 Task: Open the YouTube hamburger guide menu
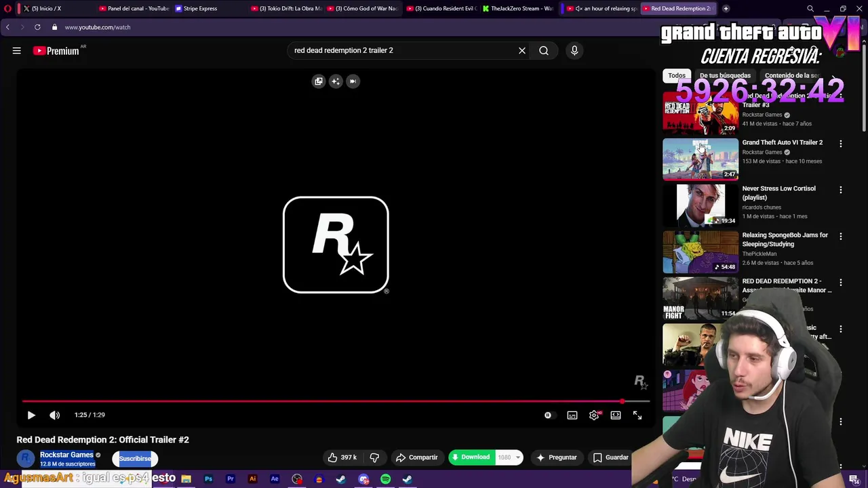(17, 50)
